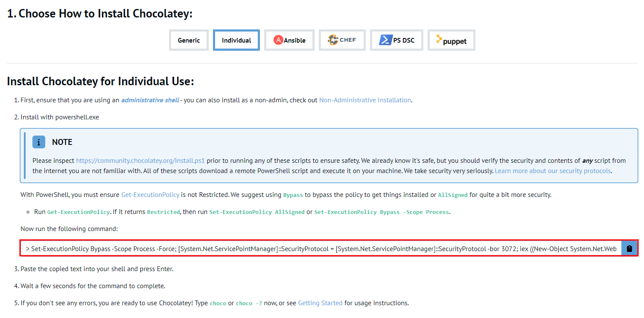Viewport: 644px width, 318px height.
Task: Click the 'Bypass' code text
Action: [293, 195]
